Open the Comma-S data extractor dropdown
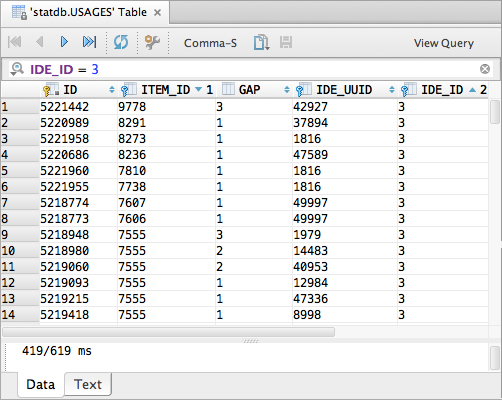Viewport: 502px width, 400px height. click(x=210, y=43)
